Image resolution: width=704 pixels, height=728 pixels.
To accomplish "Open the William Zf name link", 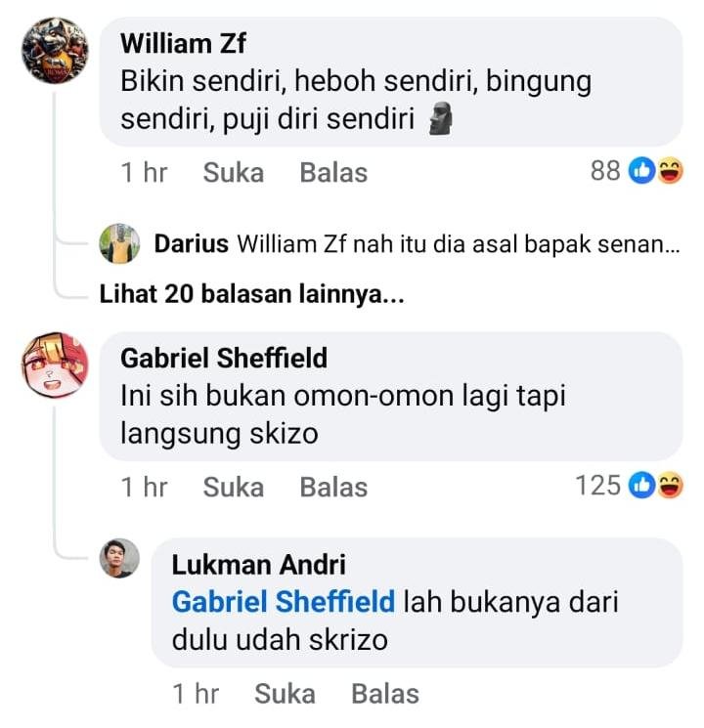I will click(183, 44).
